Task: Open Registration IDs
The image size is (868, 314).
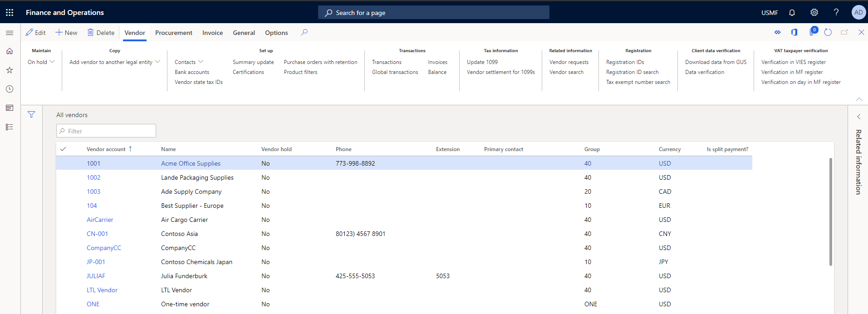Action: click(x=625, y=62)
